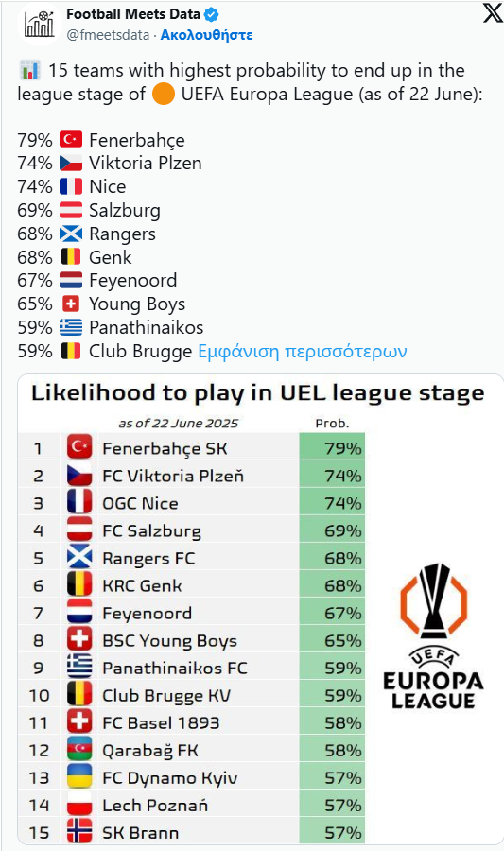The width and height of the screenshot is (504, 851).
Task: Click the orange circle emoji before UEFA
Action: click(x=164, y=94)
